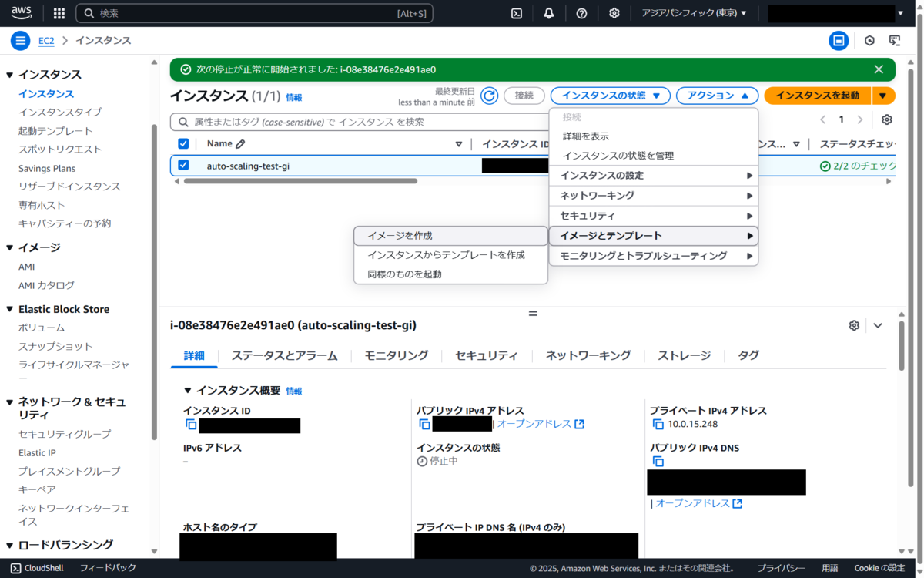This screenshot has height=578, width=924.
Task: Toggle the side navigation hamburger menu
Action: pyautogui.click(x=21, y=41)
